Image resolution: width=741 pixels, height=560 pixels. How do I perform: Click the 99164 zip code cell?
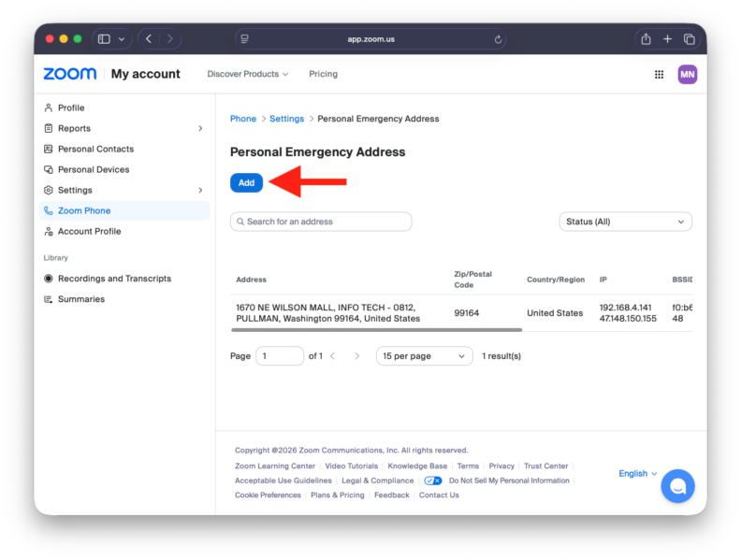(x=467, y=313)
